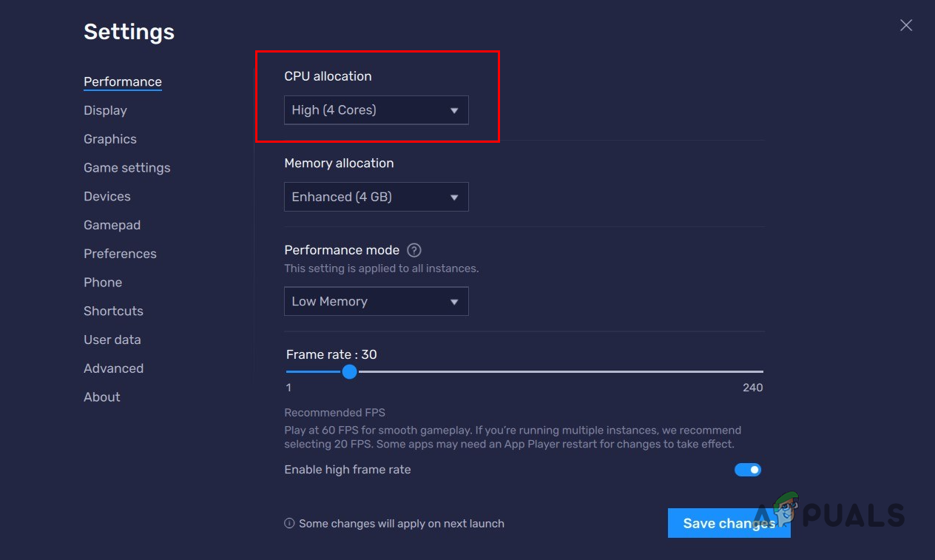Select the Devices tab
Image resolution: width=935 pixels, height=560 pixels.
click(x=107, y=196)
